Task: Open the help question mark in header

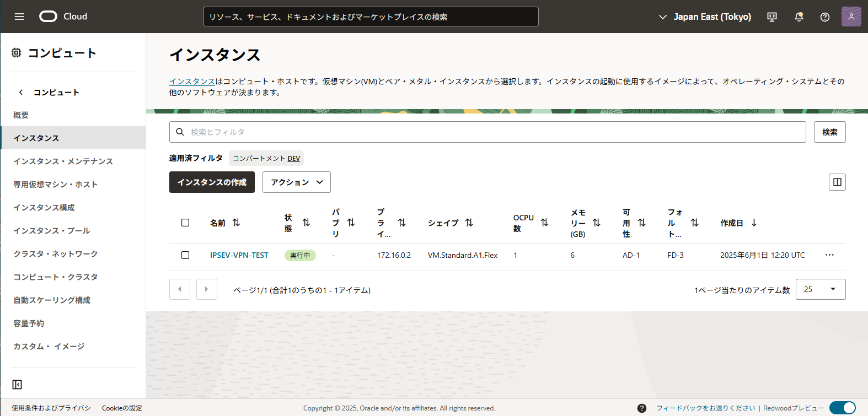Action: (825, 17)
